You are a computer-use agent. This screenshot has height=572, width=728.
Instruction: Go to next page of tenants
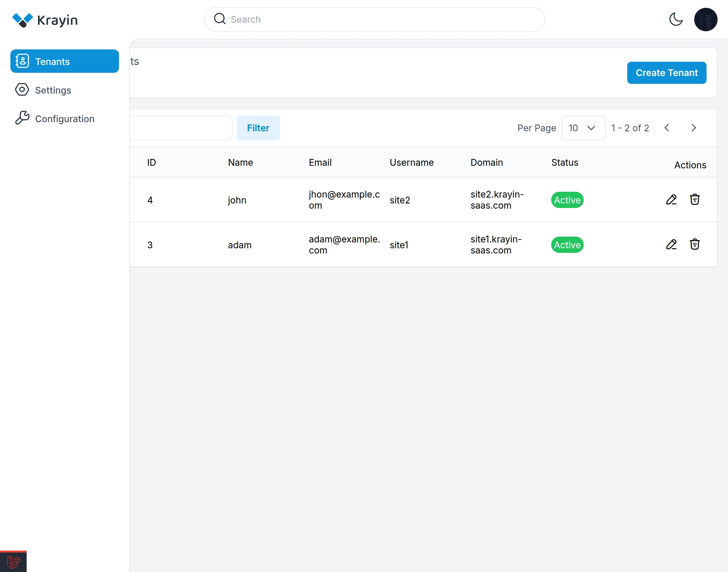(694, 128)
